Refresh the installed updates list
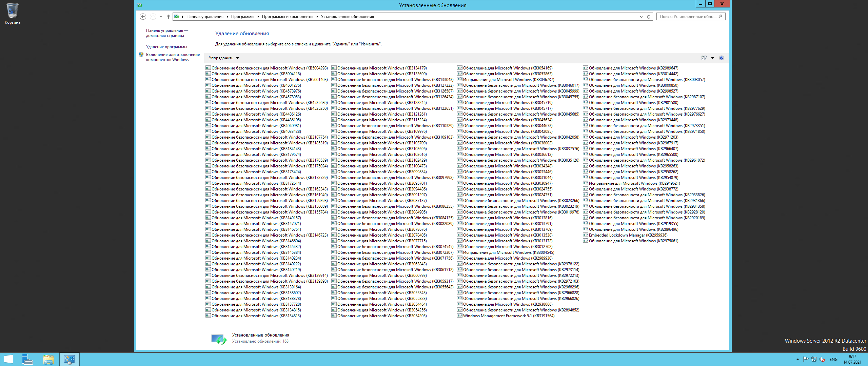Viewport: 868px width, 366px height. (x=649, y=17)
